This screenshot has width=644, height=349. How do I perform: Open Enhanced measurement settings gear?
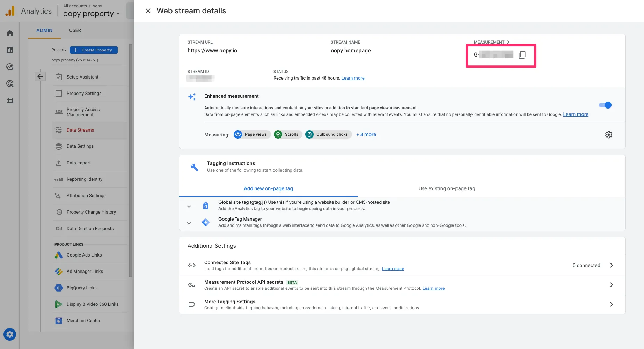click(x=609, y=135)
